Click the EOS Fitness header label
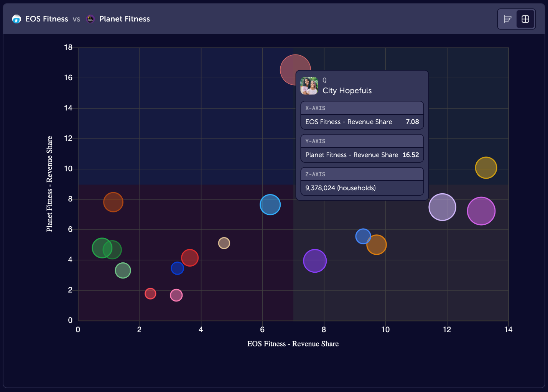Viewport: 548px width, 392px height. [46, 19]
